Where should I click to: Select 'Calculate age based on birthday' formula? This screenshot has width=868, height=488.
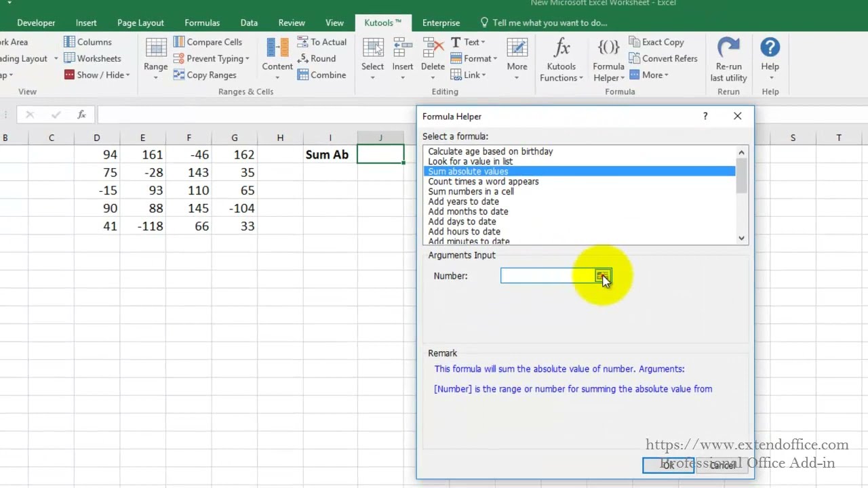pos(490,151)
